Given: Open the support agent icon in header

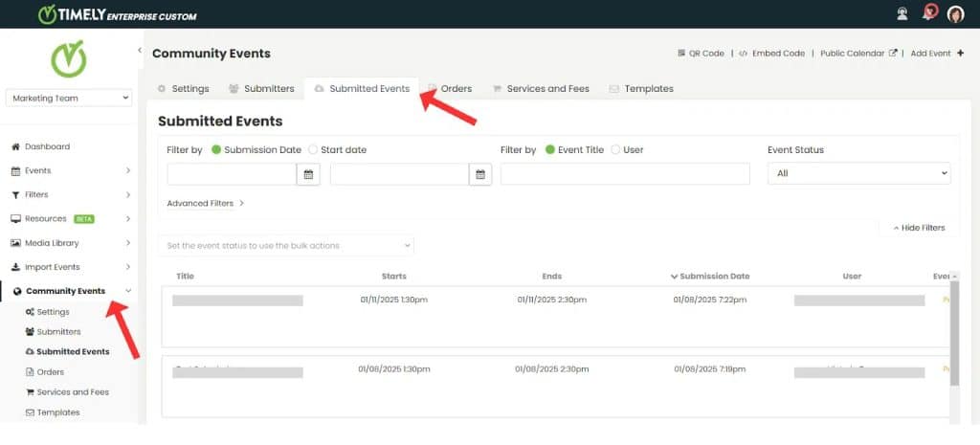Looking at the screenshot, I should point(902,14).
